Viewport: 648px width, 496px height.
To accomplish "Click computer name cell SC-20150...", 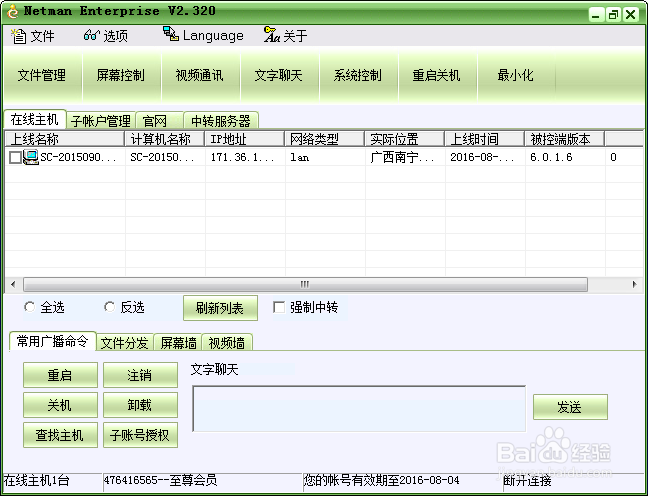I will tap(162, 157).
